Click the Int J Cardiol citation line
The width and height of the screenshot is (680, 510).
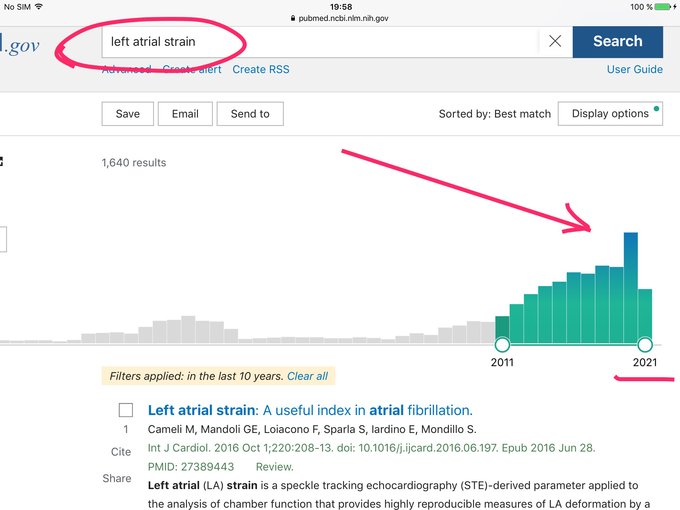[372, 448]
